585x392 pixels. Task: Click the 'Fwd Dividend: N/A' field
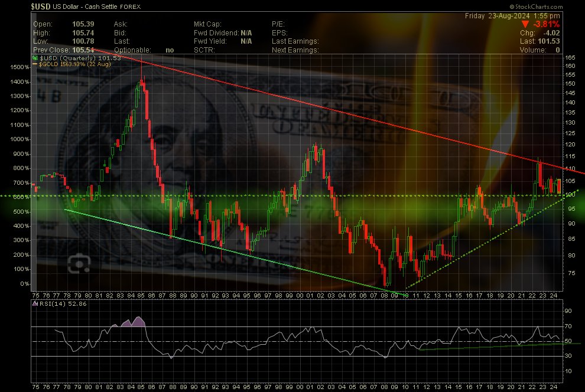click(x=223, y=33)
